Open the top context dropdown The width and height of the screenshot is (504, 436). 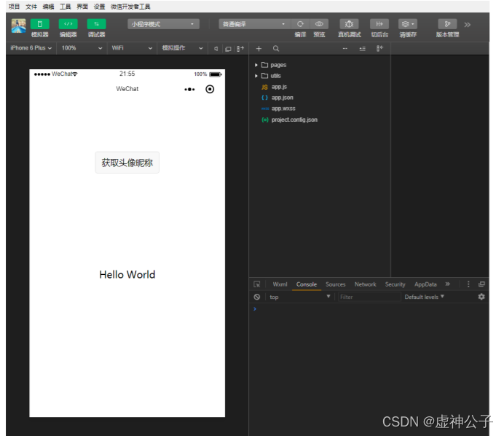pos(299,297)
